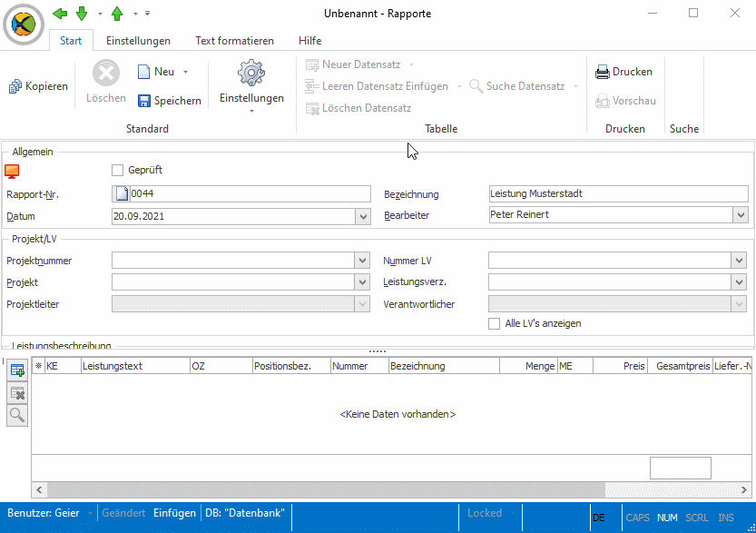This screenshot has width=756, height=533.
Task: Open the Nummer LV dropdown
Action: click(739, 261)
